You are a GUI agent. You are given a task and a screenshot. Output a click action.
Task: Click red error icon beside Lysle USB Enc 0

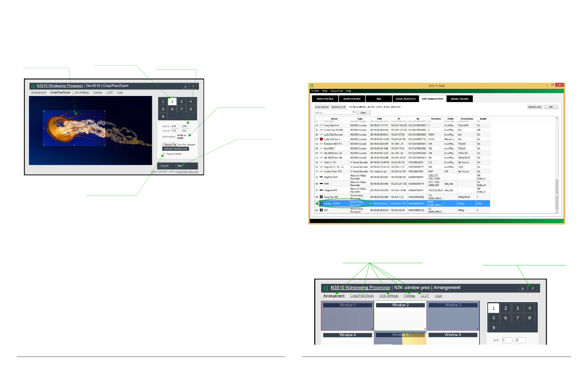coord(321,139)
